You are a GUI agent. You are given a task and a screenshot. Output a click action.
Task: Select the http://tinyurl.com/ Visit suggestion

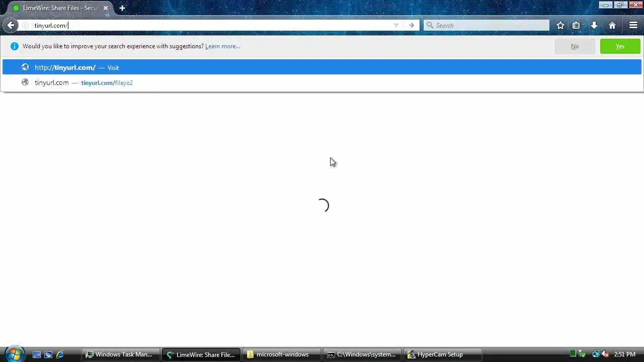pyautogui.click(x=322, y=67)
